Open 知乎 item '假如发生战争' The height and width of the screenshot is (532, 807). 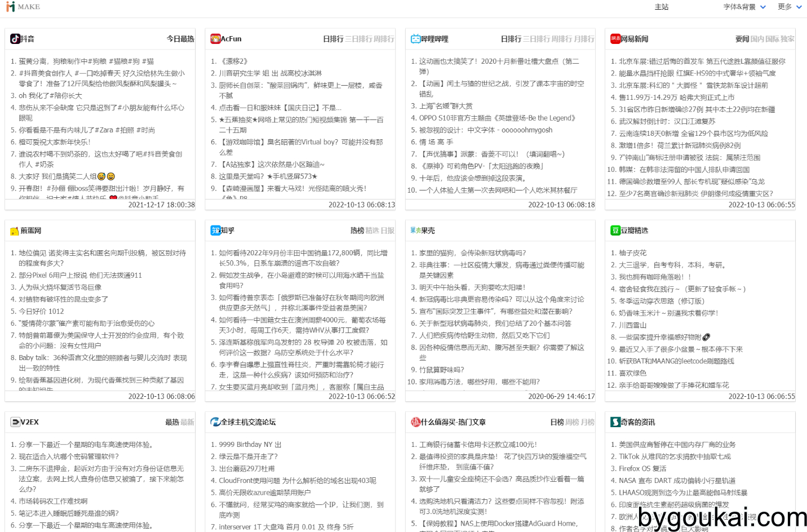point(301,280)
